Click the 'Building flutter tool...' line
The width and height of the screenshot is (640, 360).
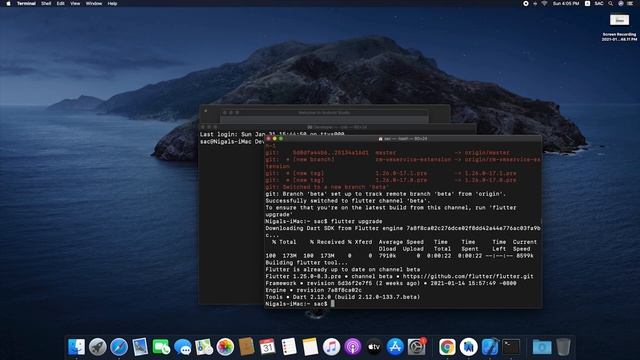point(306,262)
